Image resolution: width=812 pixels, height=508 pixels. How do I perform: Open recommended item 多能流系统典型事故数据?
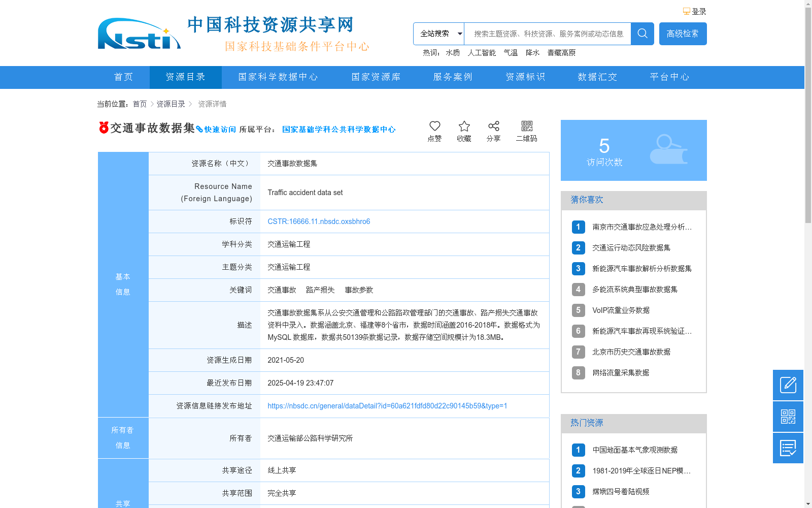pyautogui.click(x=635, y=290)
